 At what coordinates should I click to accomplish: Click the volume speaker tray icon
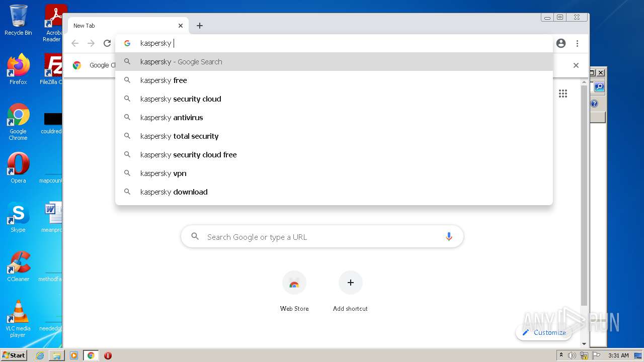coord(572,355)
